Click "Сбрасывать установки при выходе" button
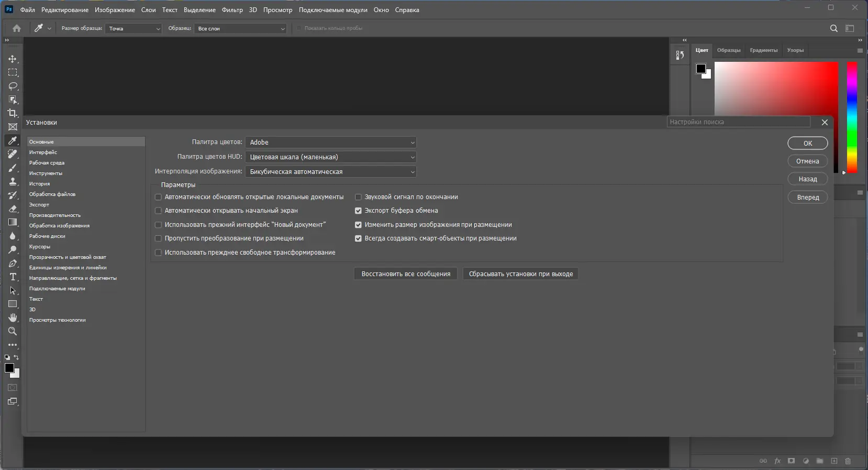Screen dimensions: 868x470 [521, 274]
